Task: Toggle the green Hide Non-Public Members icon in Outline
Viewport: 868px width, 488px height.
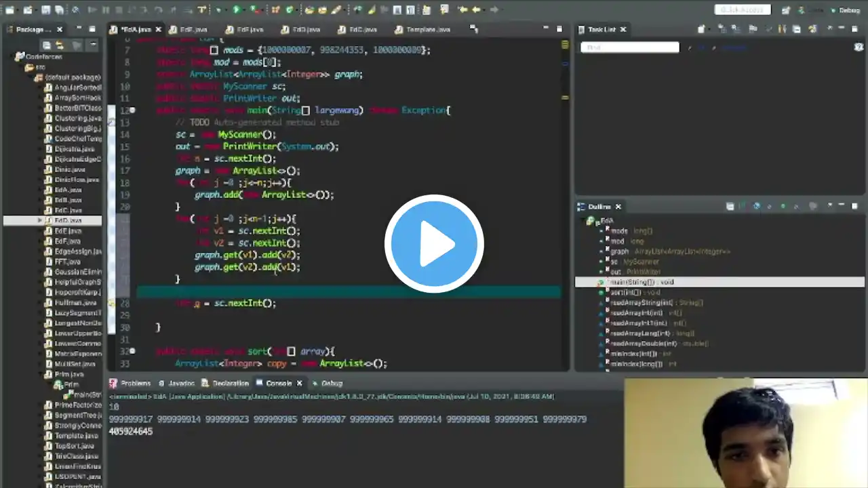Action: [x=783, y=206]
